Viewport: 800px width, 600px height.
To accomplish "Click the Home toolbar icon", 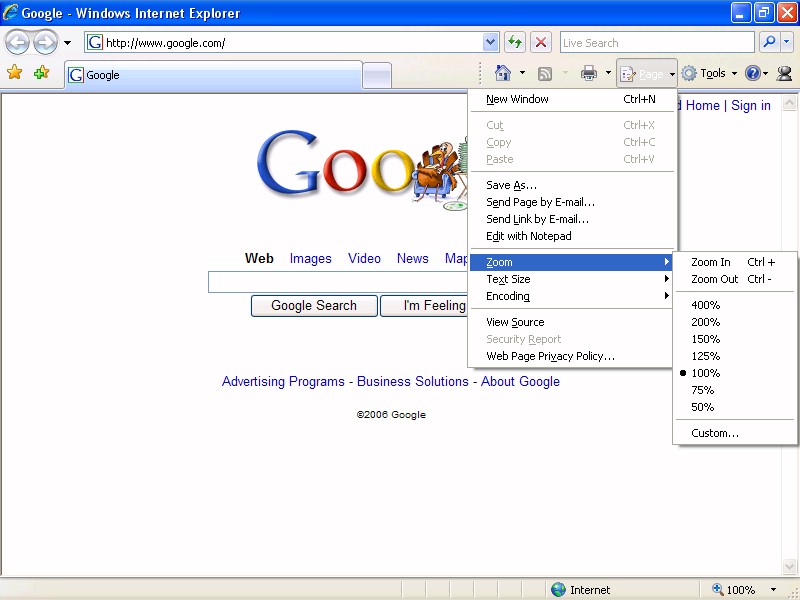I will [x=503, y=73].
